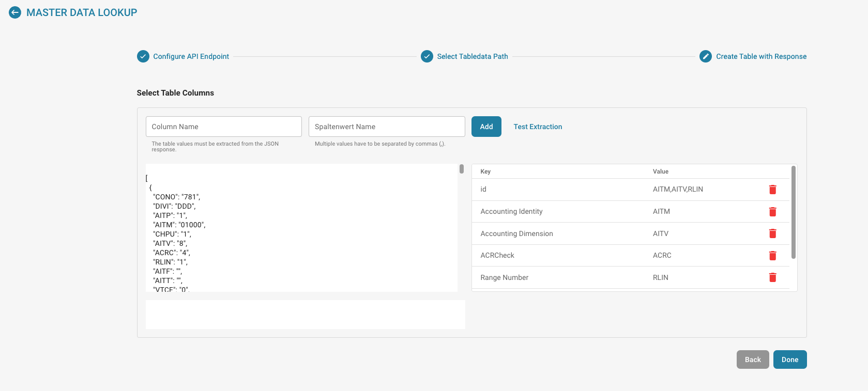
Task: Delete the ACRCheck row
Action: pos(772,256)
